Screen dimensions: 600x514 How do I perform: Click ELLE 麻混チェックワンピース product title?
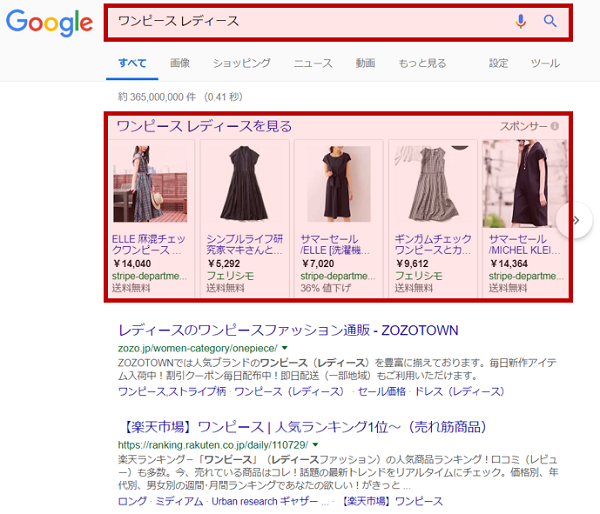pos(148,245)
